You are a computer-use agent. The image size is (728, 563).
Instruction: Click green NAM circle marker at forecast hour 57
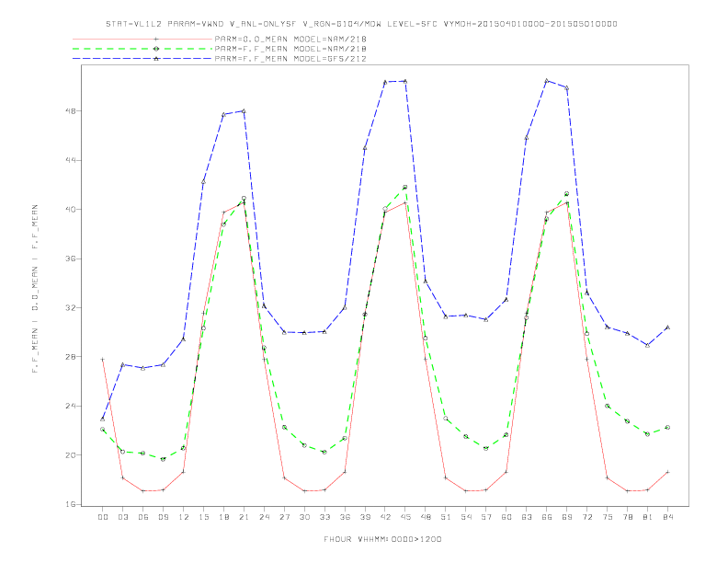[x=486, y=448]
